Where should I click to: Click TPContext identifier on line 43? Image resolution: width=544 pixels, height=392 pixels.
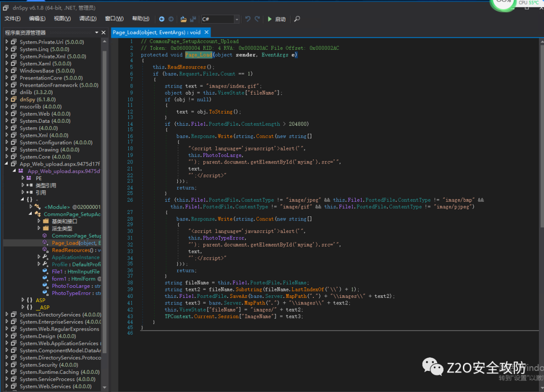(x=178, y=316)
